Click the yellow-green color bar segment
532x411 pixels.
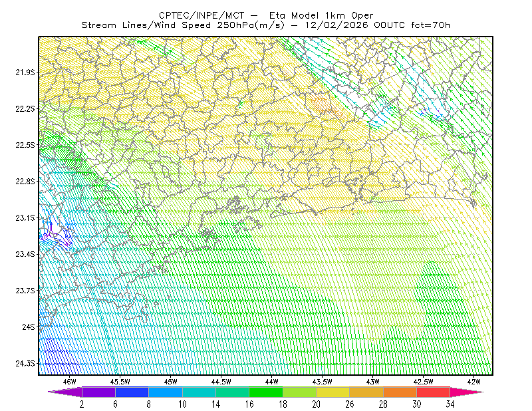300,392
